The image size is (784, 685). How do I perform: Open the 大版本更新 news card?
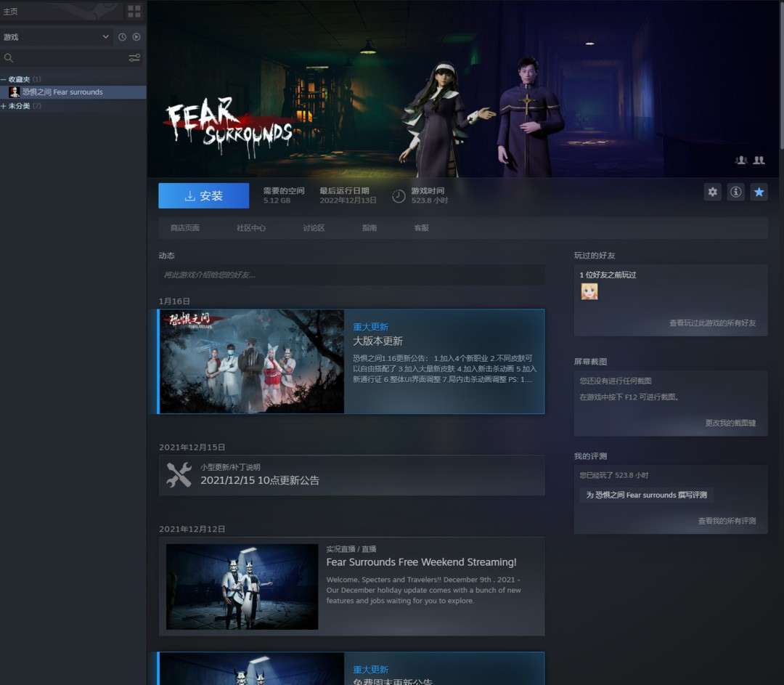point(351,361)
